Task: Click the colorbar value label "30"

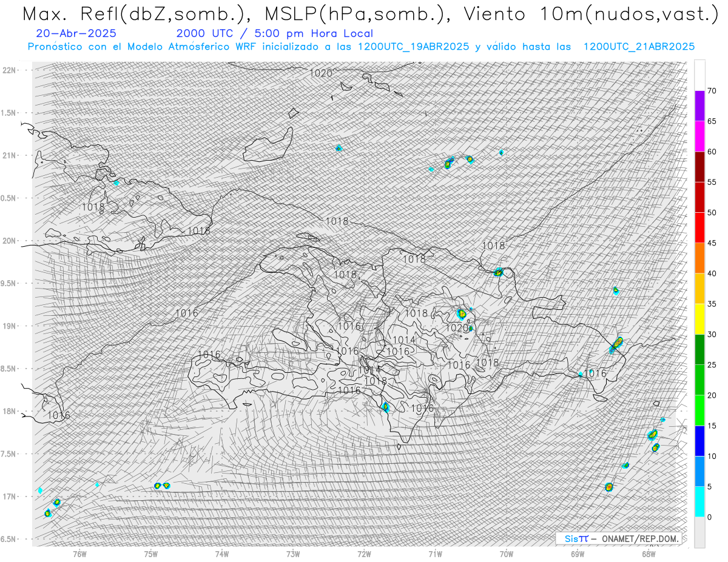Action: pos(712,334)
